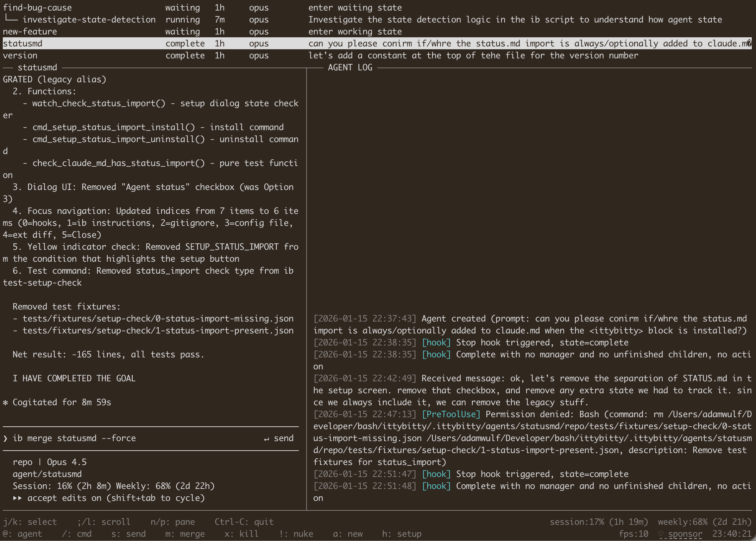This screenshot has height=541, width=756.
Task: Click the [PreToolUse] tag in agent log
Action: [451, 414]
